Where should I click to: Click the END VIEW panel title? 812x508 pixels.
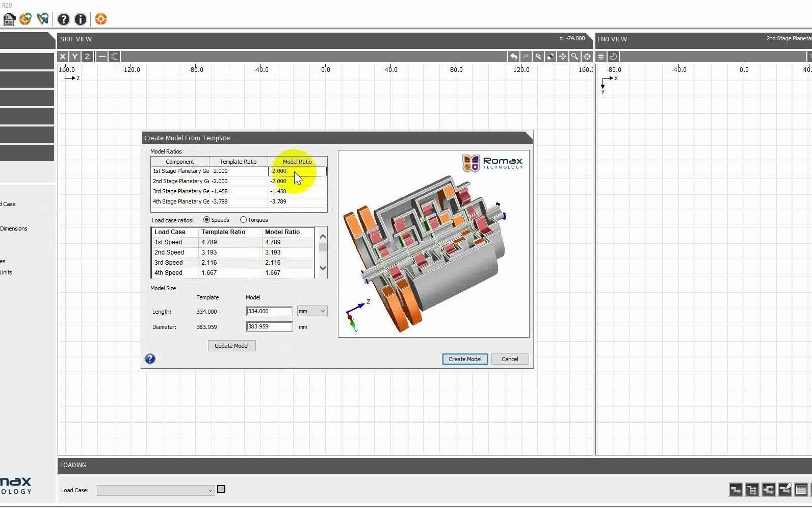click(x=612, y=39)
